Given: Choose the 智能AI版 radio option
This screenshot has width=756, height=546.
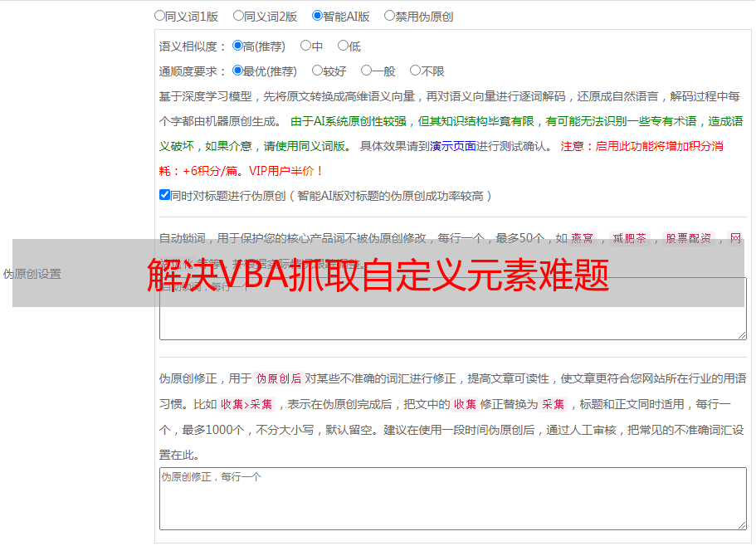Looking at the screenshot, I should 317,16.
